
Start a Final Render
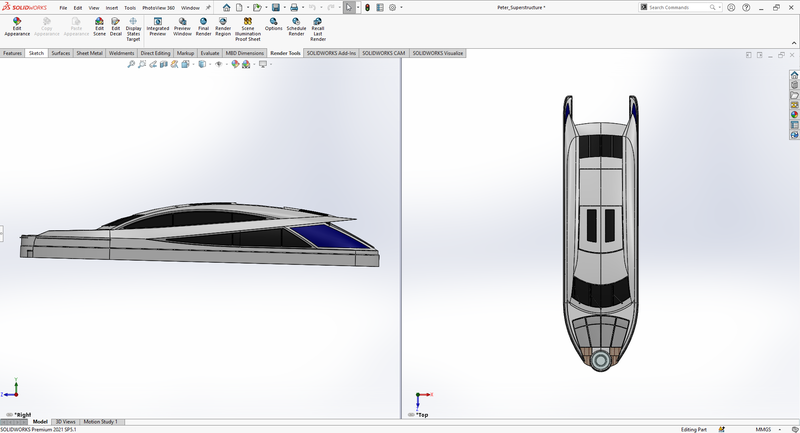click(203, 27)
